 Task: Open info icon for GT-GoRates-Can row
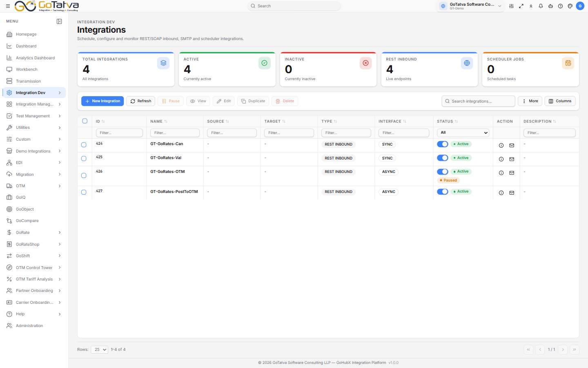coord(501,146)
